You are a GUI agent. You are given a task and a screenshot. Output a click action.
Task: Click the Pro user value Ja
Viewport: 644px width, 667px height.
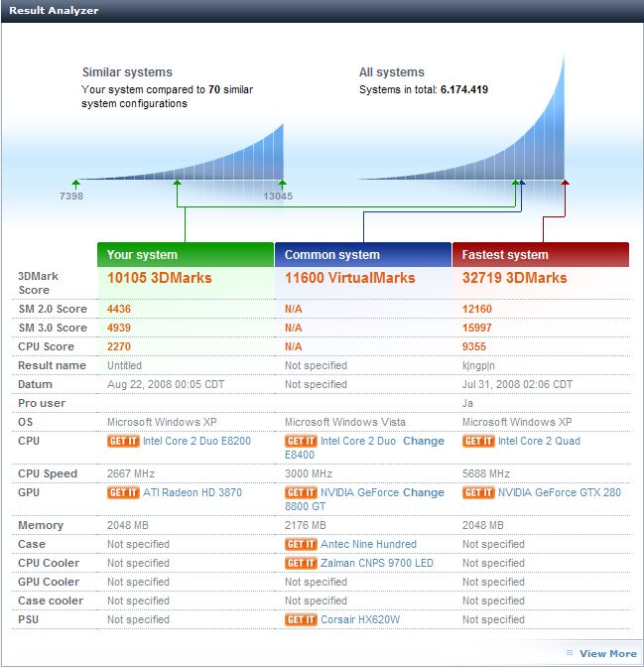tap(467, 403)
